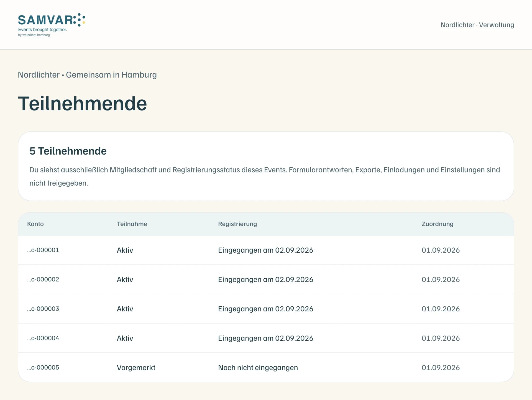Click Zuordnung date for account …o-000003
The height and width of the screenshot is (400, 532).
point(441,309)
